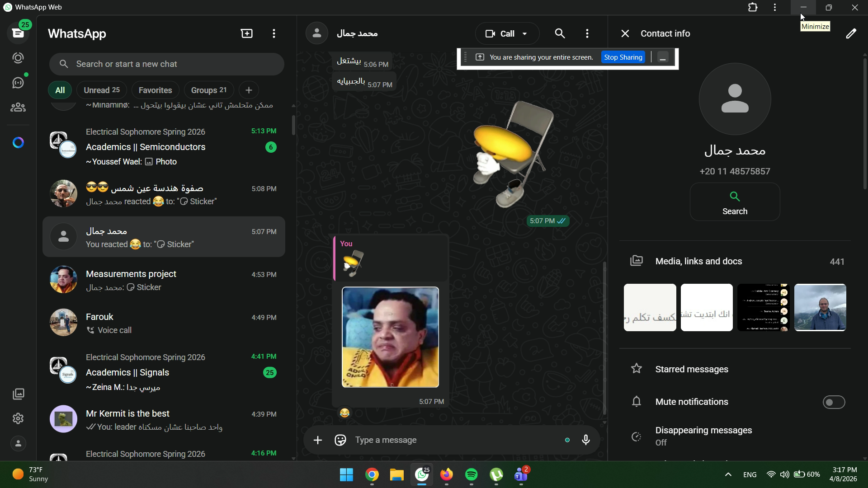Click the Stop Sharing button
This screenshot has height=488, width=868.
coord(623,57)
